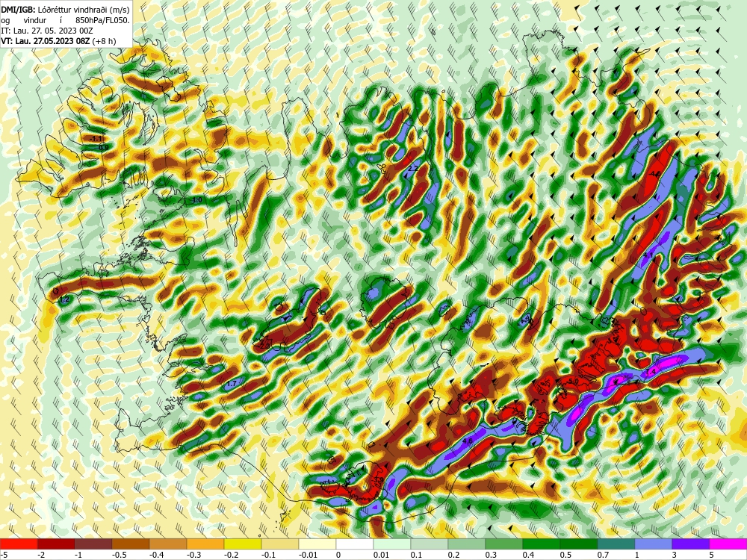
Task: Click the teal legend swatch between 0.7 and 1
Action: click(x=616, y=544)
